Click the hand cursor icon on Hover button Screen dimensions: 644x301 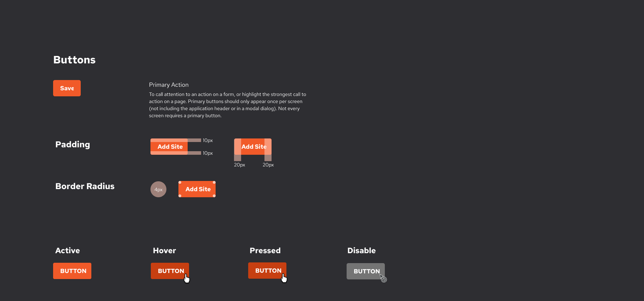tap(187, 279)
